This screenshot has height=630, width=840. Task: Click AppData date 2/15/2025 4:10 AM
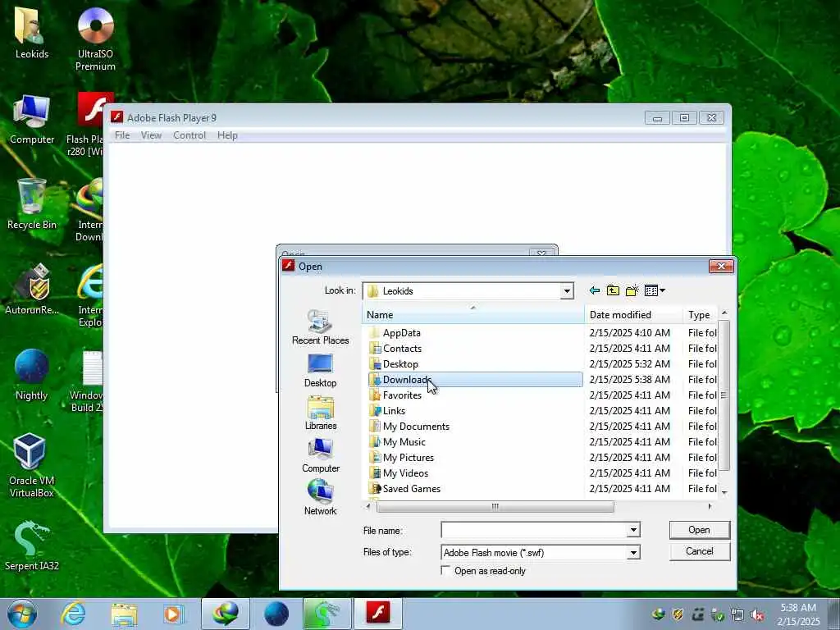point(629,333)
